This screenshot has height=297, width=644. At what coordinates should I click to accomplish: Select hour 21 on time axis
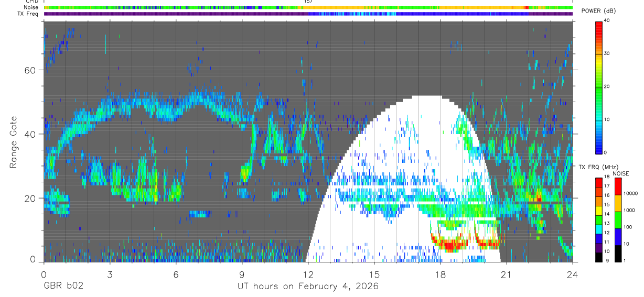(x=507, y=274)
